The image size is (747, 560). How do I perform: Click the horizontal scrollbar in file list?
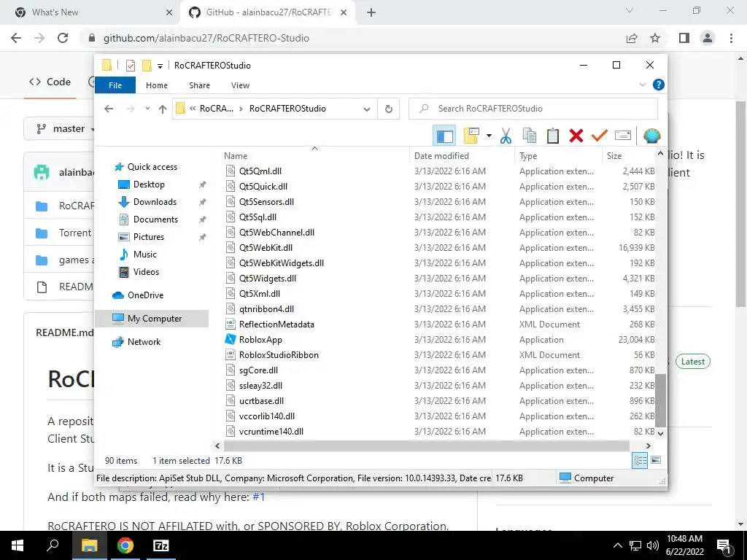point(426,446)
